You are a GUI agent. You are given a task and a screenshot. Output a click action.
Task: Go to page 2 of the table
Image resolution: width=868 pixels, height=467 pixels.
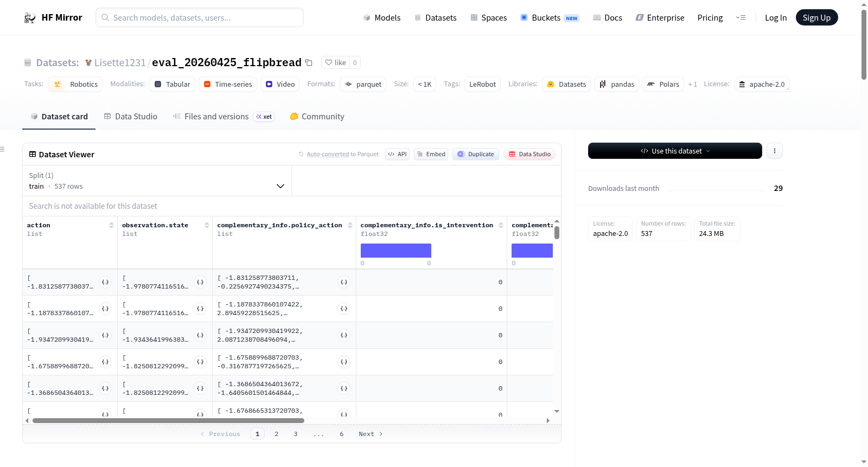277,434
